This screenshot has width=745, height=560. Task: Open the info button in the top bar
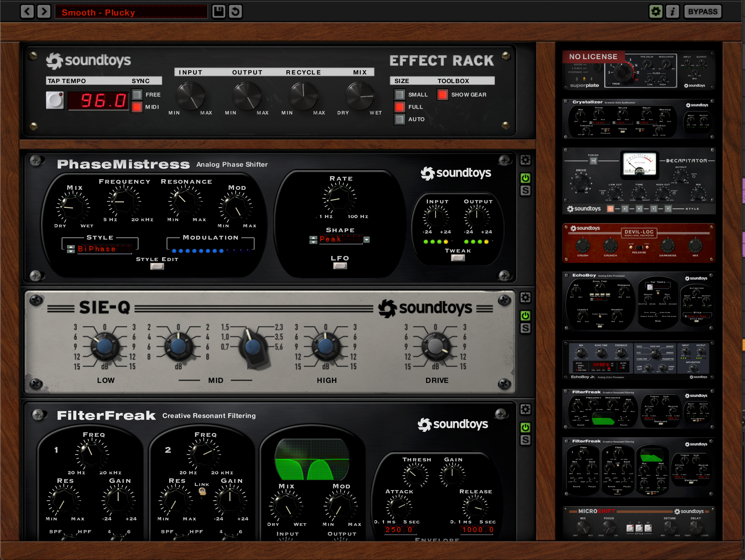[x=672, y=11]
